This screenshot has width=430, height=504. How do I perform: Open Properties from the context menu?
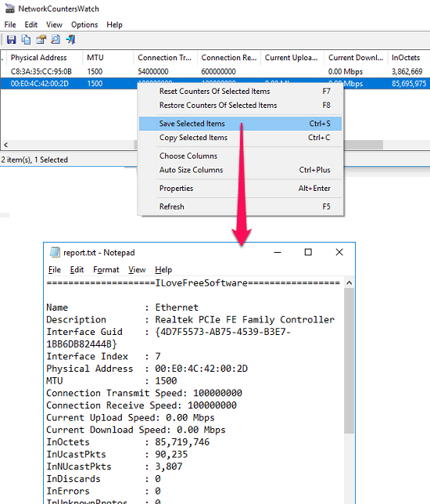point(241,189)
